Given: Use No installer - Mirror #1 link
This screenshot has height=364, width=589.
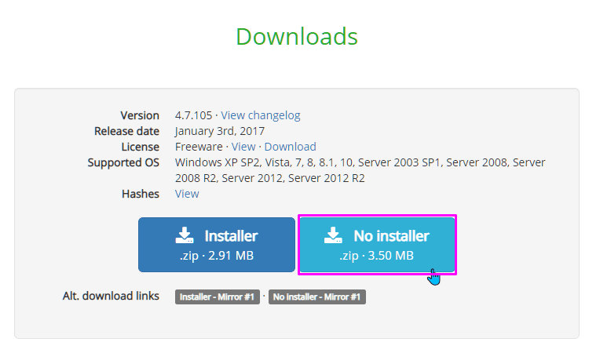Looking at the screenshot, I should (x=317, y=297).
